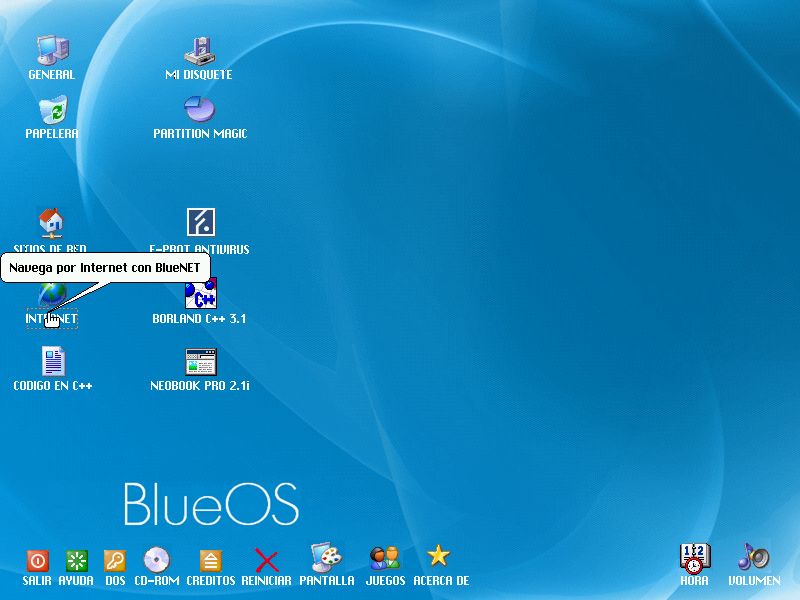Open the JUEGOS people icon

pos(385,558)
